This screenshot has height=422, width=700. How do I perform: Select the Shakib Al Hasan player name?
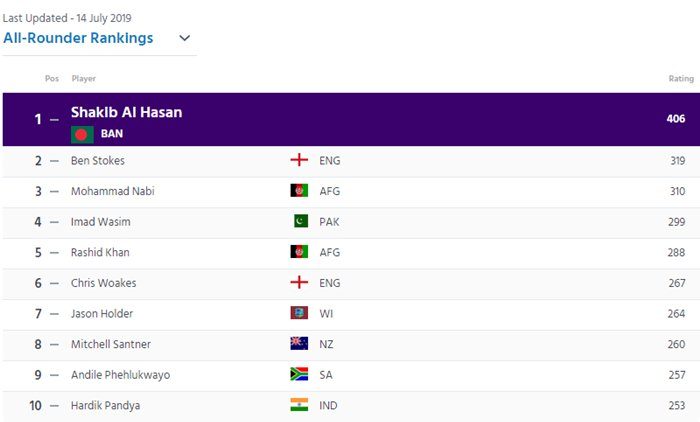tap(126, 112)
